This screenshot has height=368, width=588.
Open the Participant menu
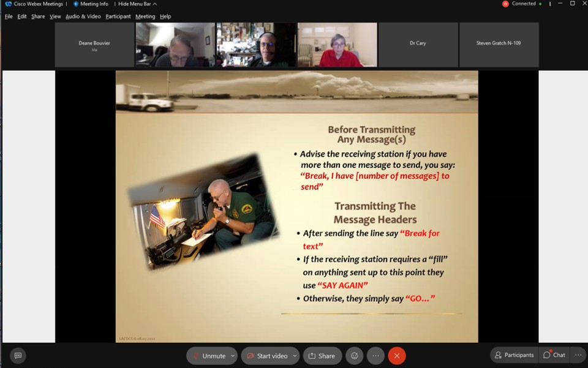pos(118,17)
